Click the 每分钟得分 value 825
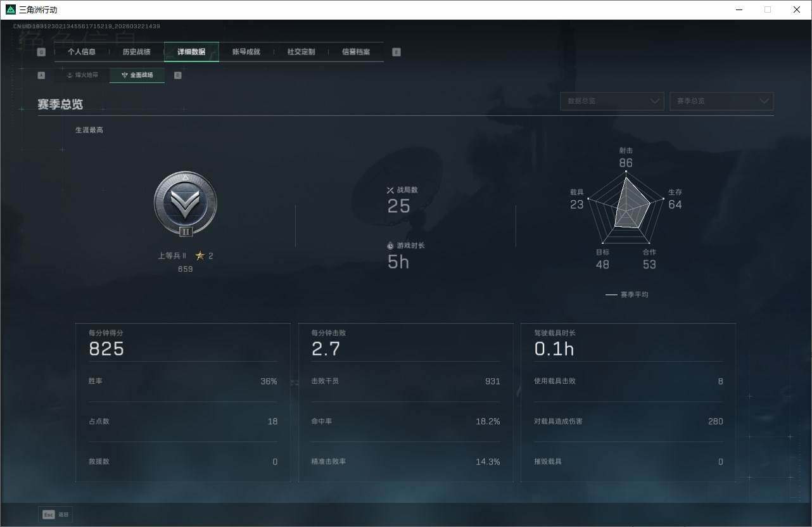The width and height of the screenshot is (812, 527). [106, 349]
